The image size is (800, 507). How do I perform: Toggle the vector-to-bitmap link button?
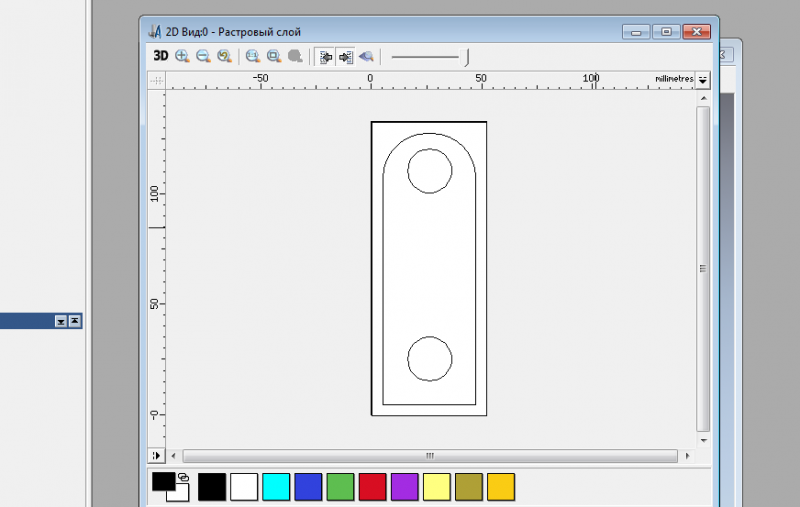tap(345, 57)
